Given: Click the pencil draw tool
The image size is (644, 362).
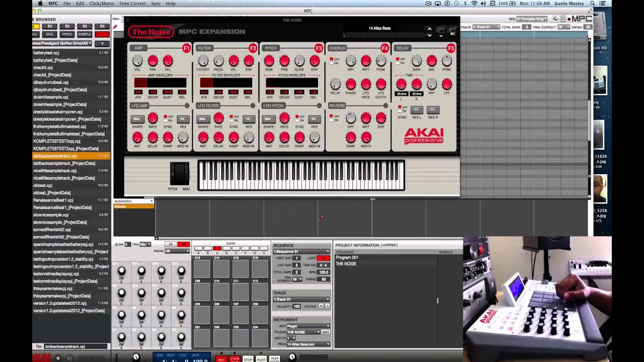Looking at the screenshot, I should (x=115, y=26).
